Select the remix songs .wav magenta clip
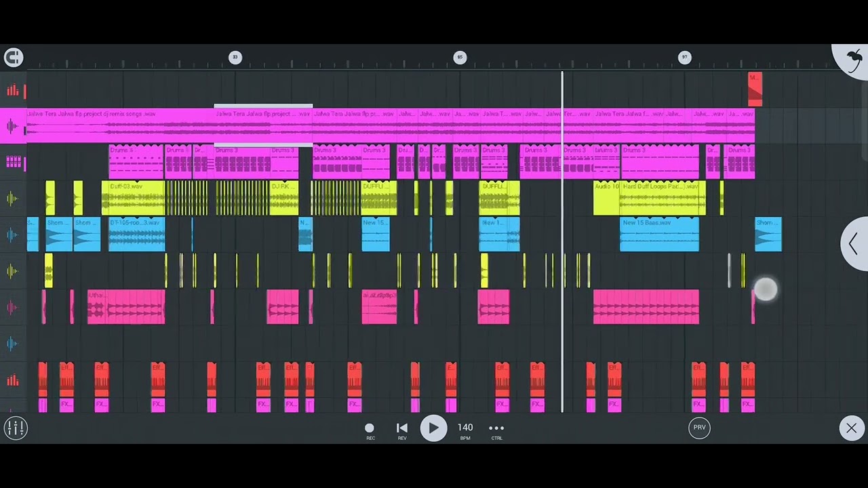Image resolution: width=868 pixels, height=488 pixels. [120, 125]
